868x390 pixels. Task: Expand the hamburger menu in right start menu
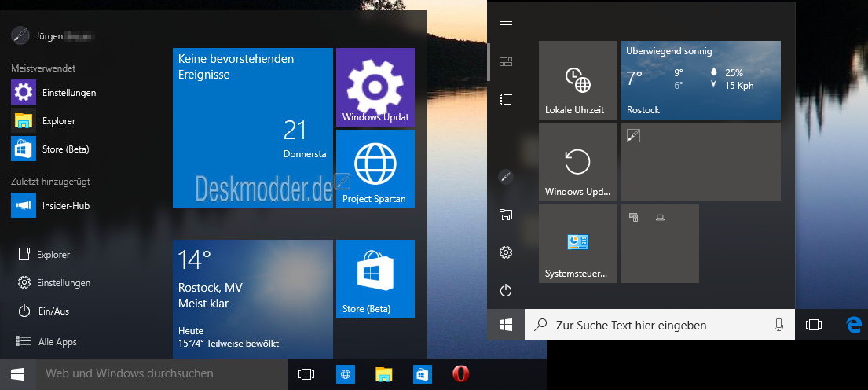coord(505,25)
